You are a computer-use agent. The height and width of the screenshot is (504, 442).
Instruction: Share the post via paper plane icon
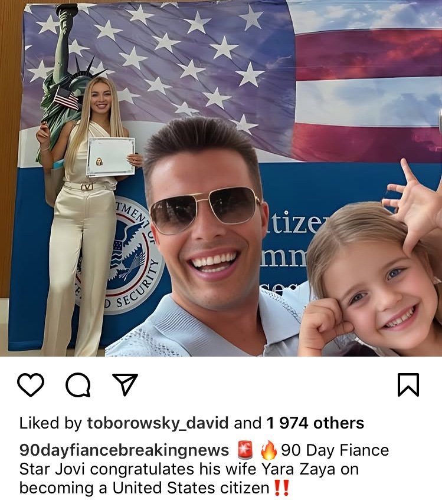pos(125,384)
